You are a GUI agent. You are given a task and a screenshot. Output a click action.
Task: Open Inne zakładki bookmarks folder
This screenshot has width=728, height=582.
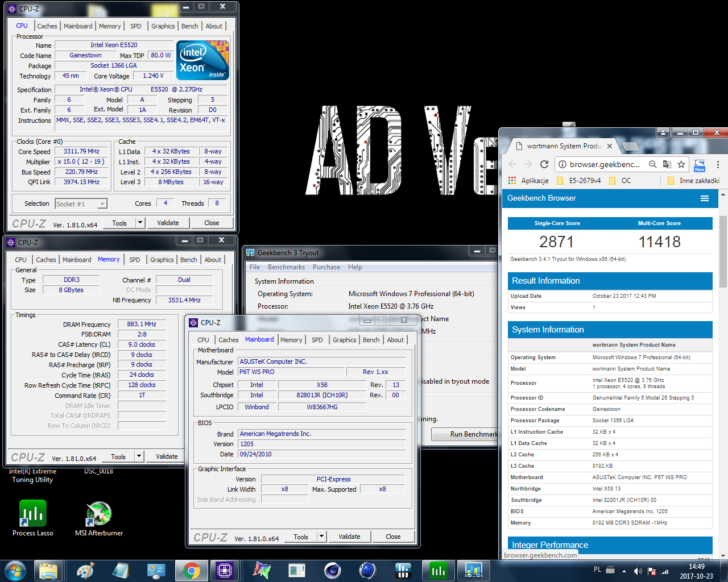pos(693,181)
